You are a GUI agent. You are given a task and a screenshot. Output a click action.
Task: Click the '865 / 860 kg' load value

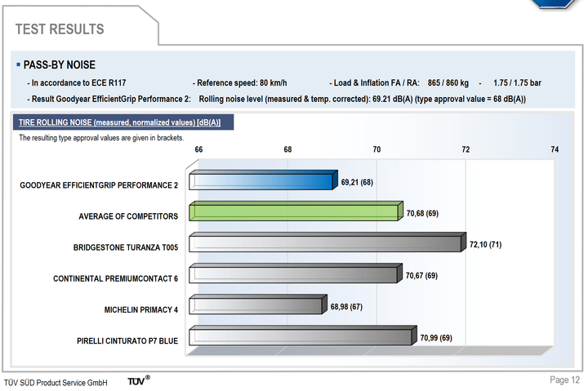click(x=448, y=82)
